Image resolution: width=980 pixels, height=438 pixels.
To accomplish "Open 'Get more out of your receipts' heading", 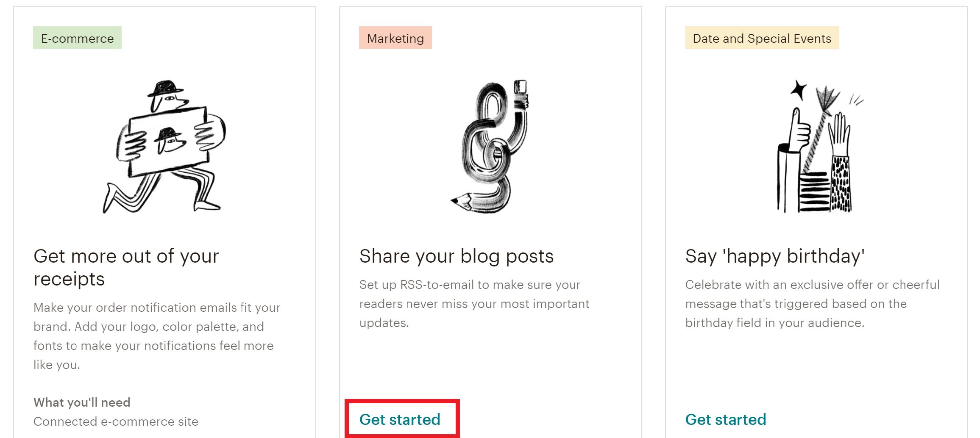I will [126, 267].
